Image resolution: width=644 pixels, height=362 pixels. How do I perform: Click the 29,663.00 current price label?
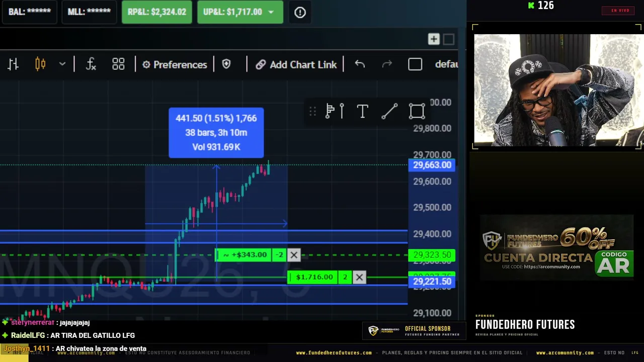tap(432, 165)
